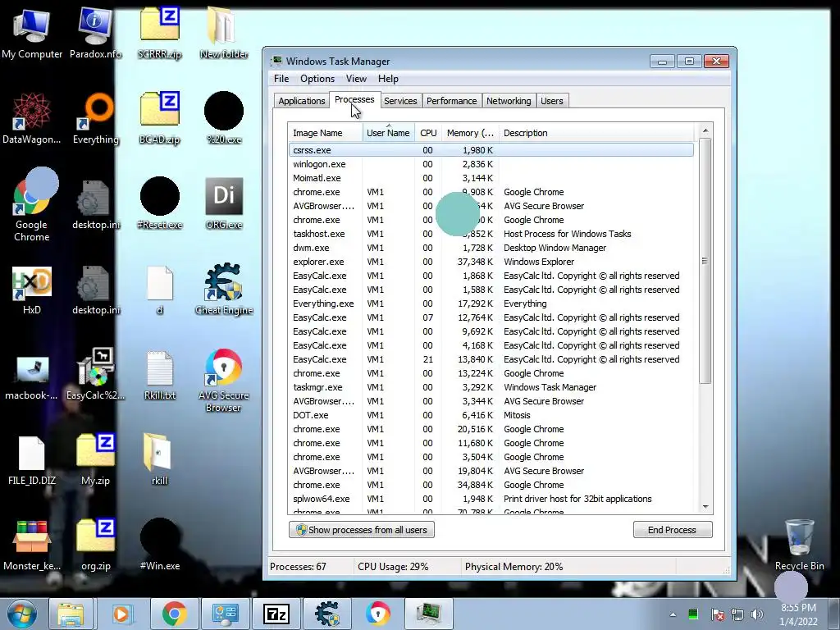Launch DataWagon shortcut on desktop
Image resolution: width=840 pixels, height=630 pixels.
point(32,118)
